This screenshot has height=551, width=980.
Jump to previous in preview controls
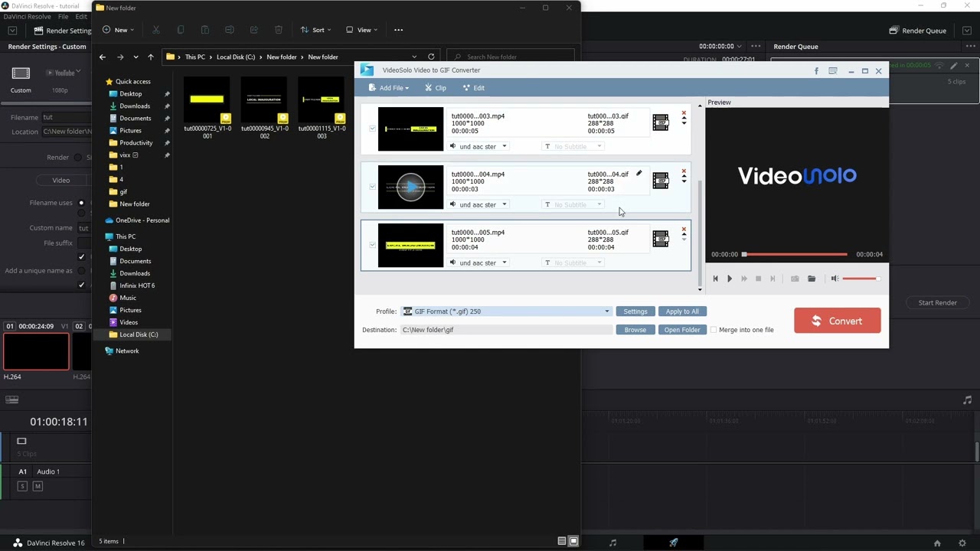click(x=715, y=279)
